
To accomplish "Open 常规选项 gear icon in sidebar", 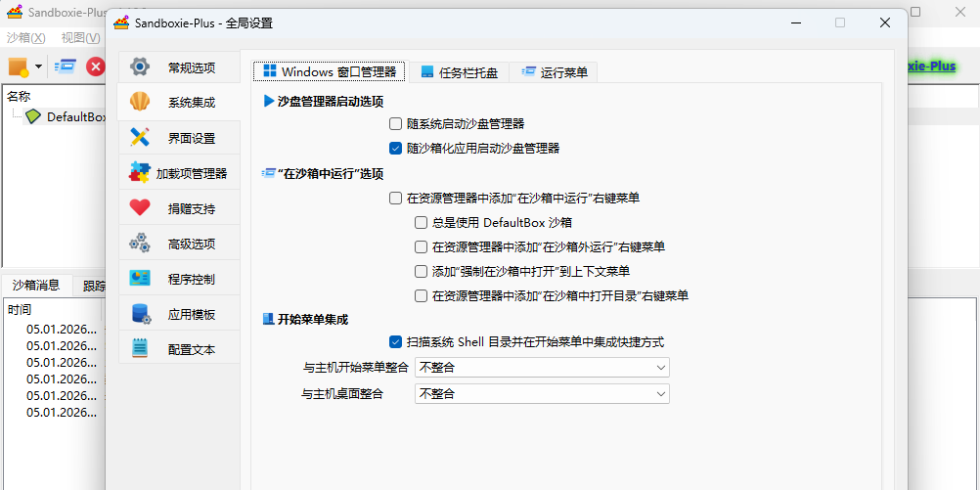I will pyautogui.click(x=140, y=67).
